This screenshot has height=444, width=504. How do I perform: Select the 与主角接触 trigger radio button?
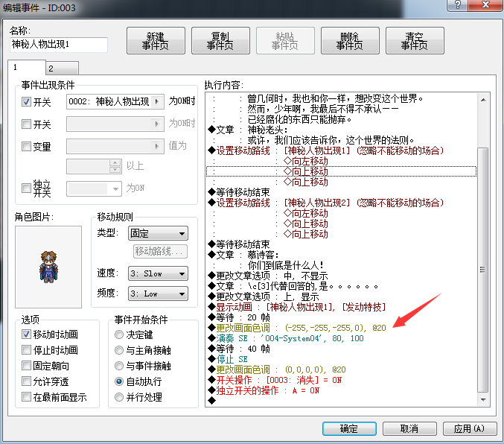(x=119, y=350)
